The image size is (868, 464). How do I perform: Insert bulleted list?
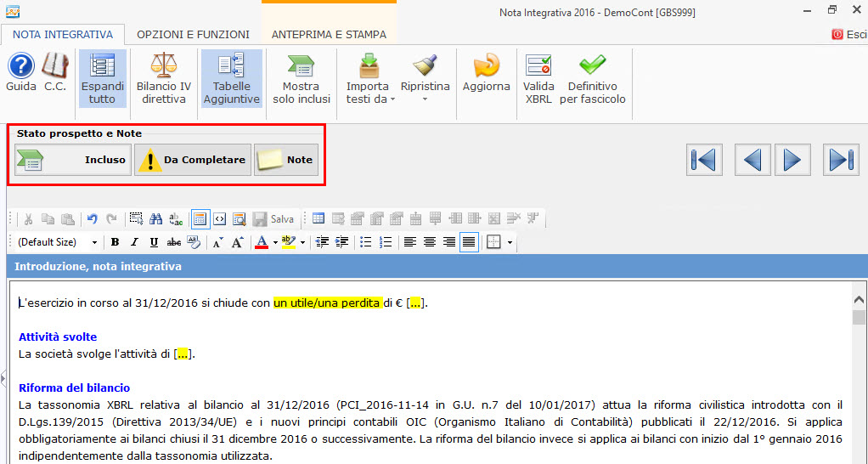[366, 242]
